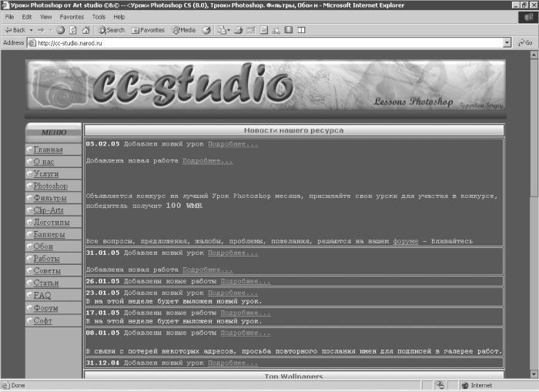This screenshot has width=539, height=392.
Task: Follow the форуме link in news text
Action: (x=406, y=242)
